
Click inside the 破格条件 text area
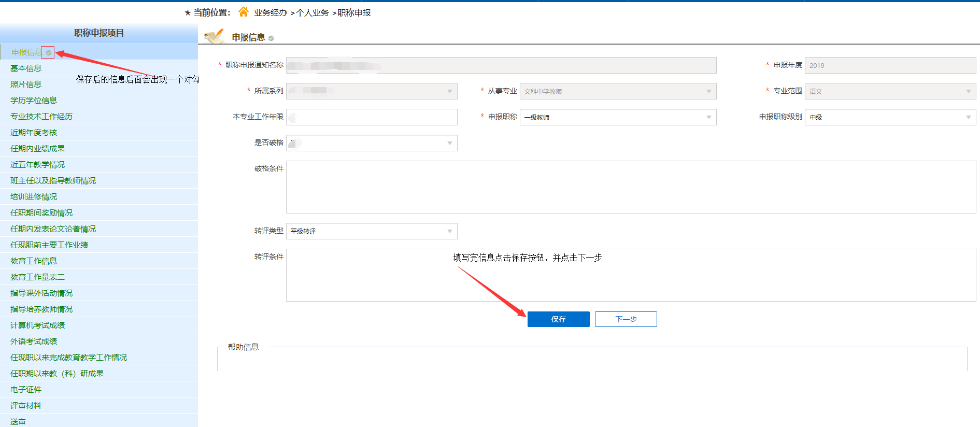tap(631, 187)
